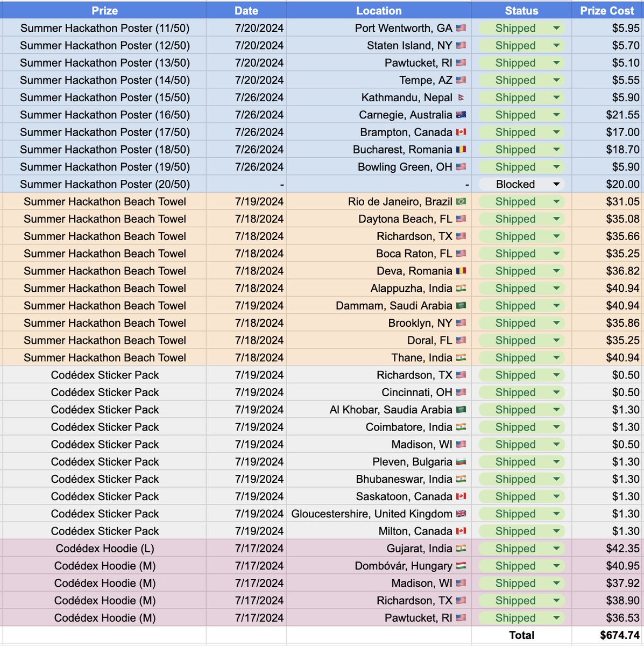Open the Shipped dropdown for Kathmandu poster row
The height and width of the screenshot is (646, 644).
[555, 97]
